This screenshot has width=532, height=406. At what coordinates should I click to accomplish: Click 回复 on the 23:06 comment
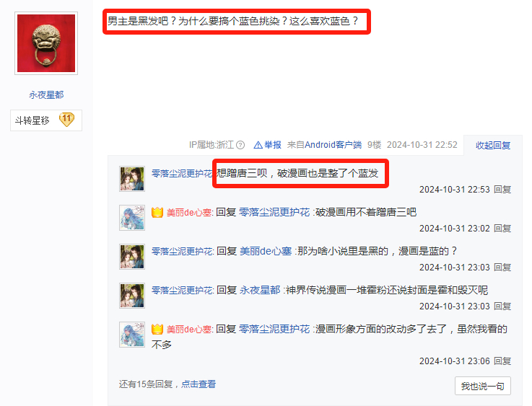click(502, 361)
